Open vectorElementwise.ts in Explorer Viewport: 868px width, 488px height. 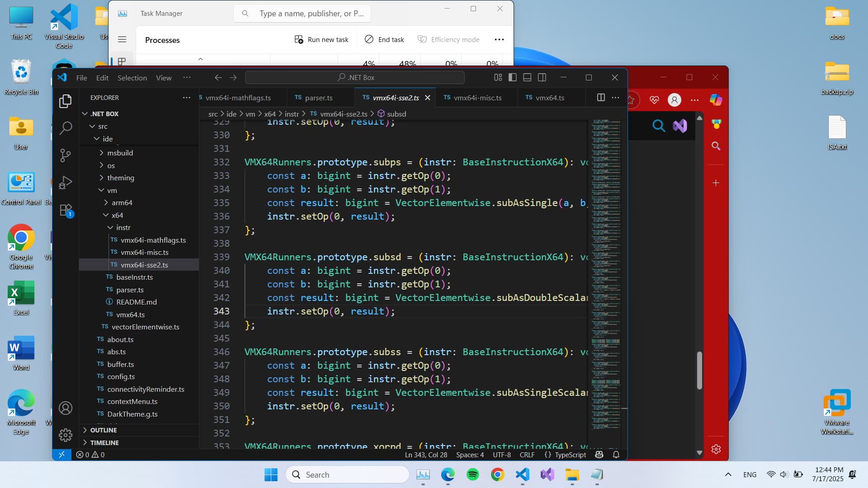[139, 327]
